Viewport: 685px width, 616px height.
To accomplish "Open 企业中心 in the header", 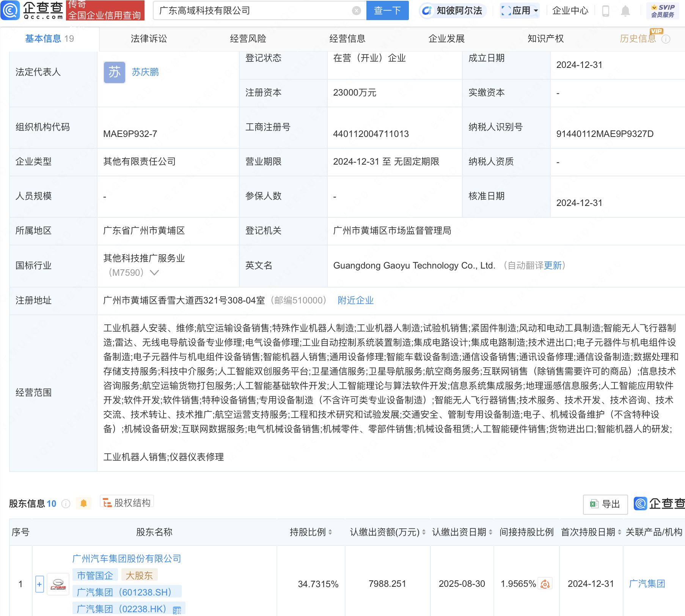I will click(x=570, y=11).
